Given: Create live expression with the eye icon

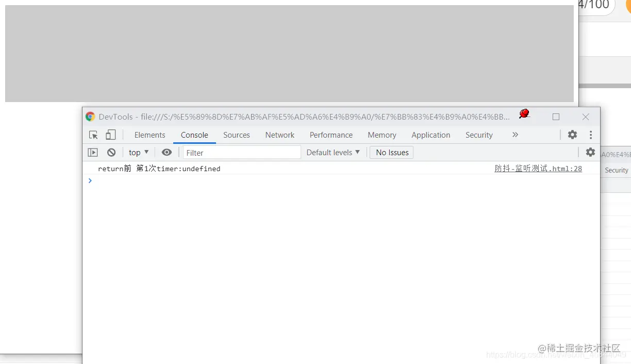Looking at the screenshot, I should [167, 153].
